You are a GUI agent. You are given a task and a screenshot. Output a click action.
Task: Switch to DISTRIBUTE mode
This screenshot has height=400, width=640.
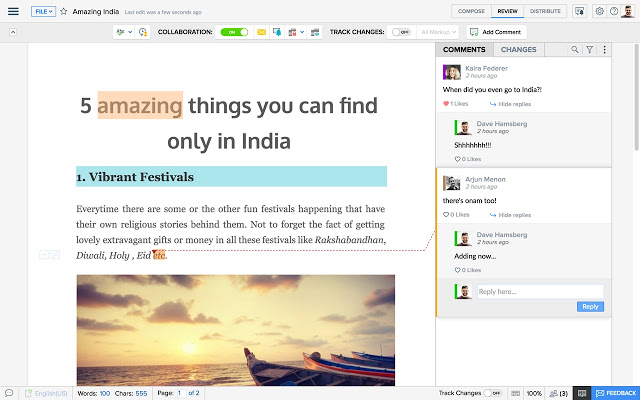point(545,11)
